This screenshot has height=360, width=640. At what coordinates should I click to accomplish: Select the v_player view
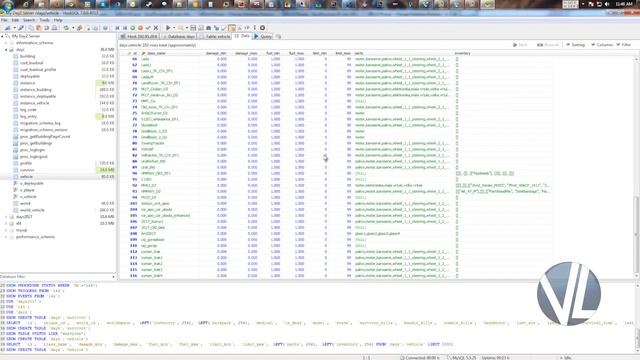[27, 190]
